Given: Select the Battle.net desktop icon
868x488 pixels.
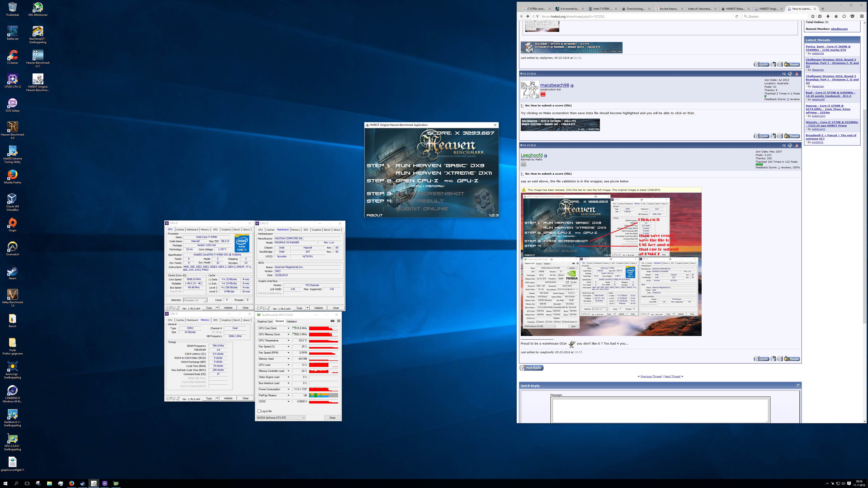Looking at the screenshot, I should click(12, 33).
